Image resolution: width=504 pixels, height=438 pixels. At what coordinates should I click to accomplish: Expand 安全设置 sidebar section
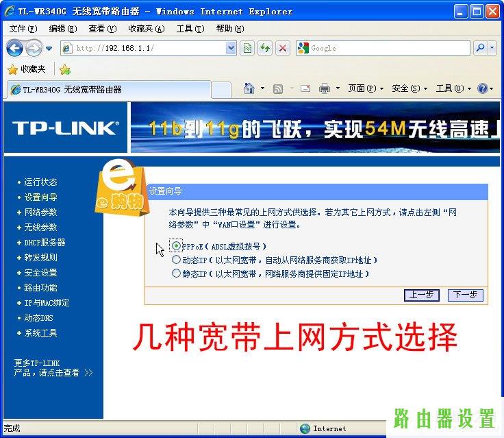click(40, 273)
